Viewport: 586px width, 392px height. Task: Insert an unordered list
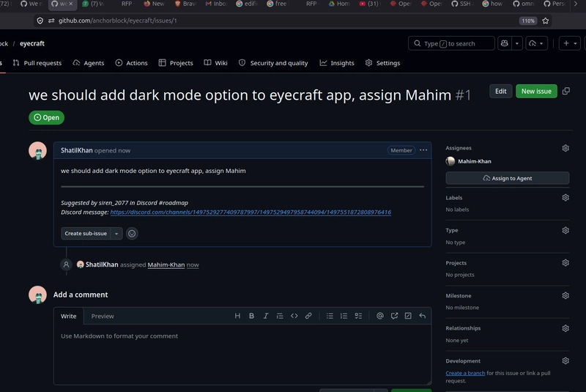pos(330,316)
